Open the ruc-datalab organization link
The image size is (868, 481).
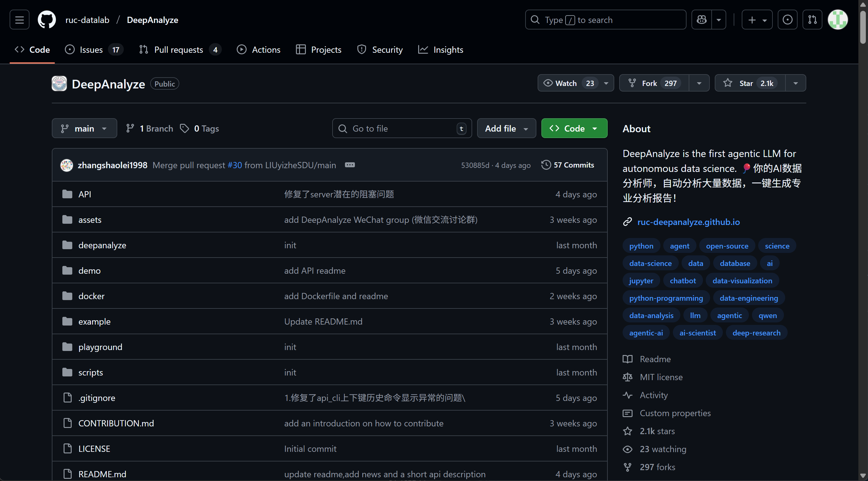(87, 20)
